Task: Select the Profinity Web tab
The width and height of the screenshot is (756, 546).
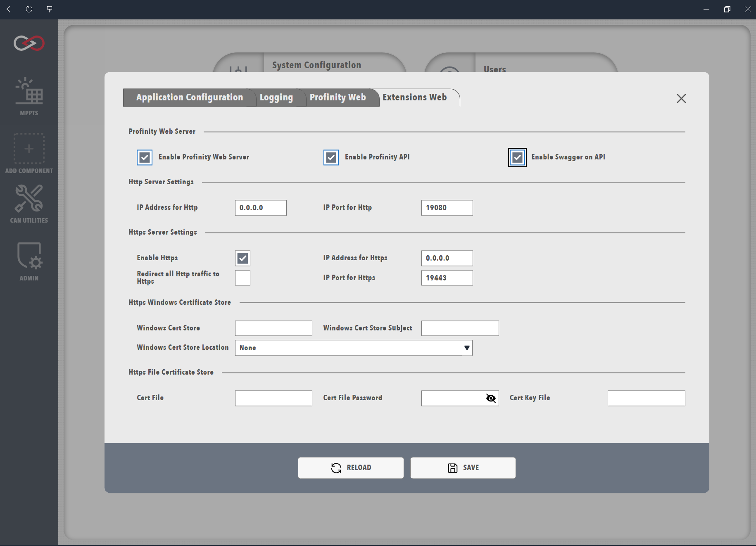Action: click(338, 97)
